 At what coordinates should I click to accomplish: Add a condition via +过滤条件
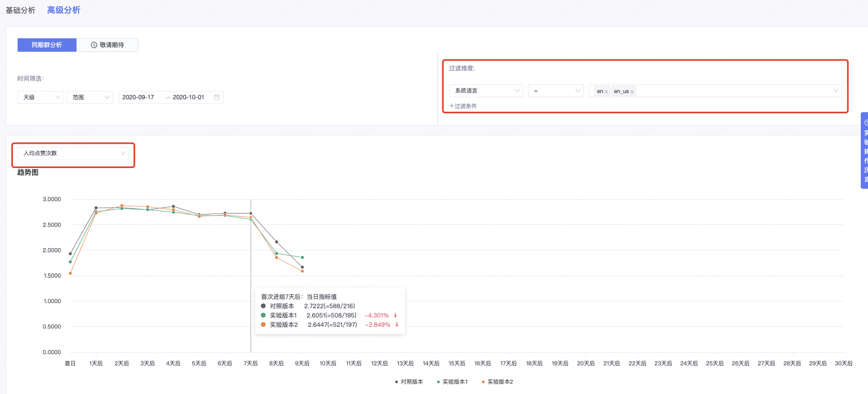point(463,106)
